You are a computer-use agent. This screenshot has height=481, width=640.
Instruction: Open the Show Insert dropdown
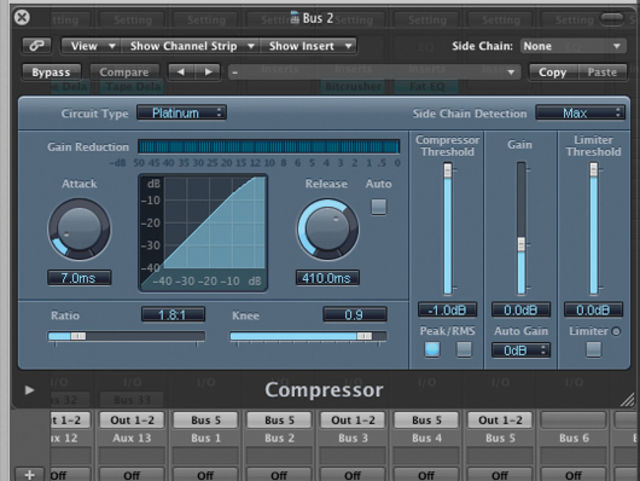click(309, 46)
